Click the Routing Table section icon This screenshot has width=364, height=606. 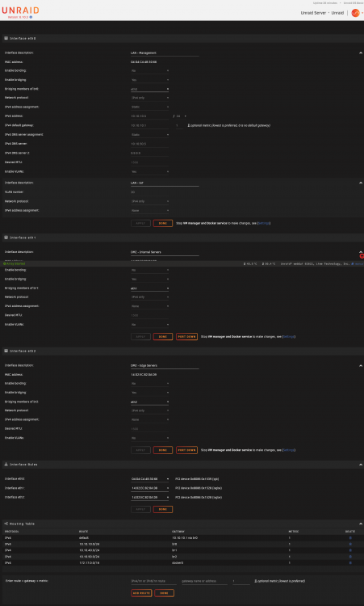coord(6,524)
